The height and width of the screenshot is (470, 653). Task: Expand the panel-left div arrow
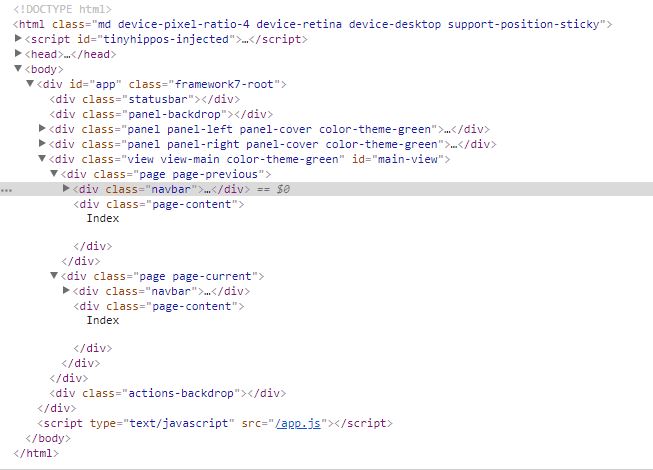coord(42,128)
